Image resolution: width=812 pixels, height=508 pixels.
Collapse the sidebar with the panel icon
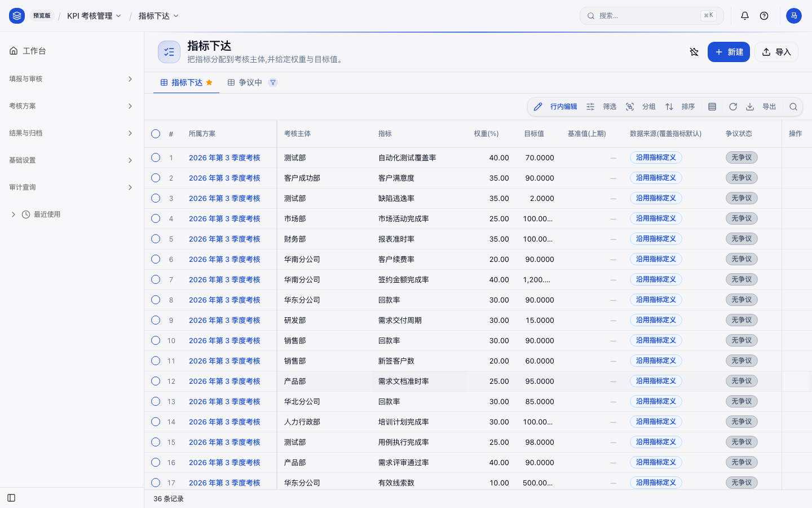click(x=11, y=498)
